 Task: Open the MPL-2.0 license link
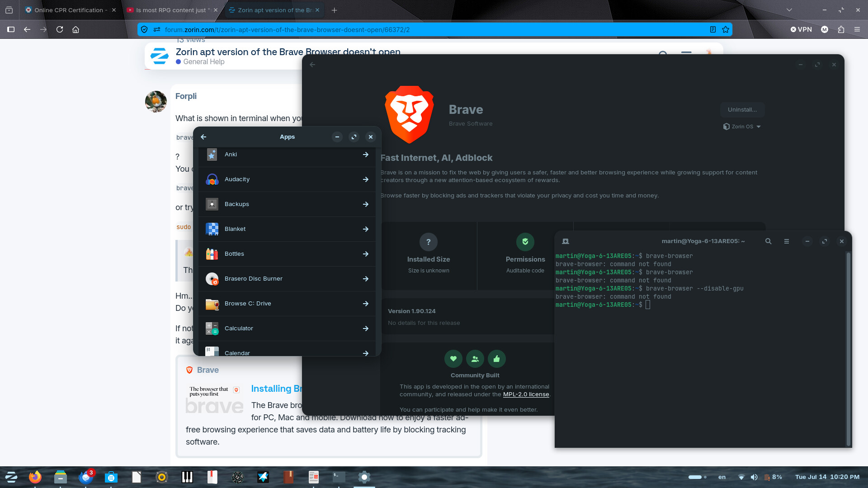pyautogui.click(x=526, y=394)
